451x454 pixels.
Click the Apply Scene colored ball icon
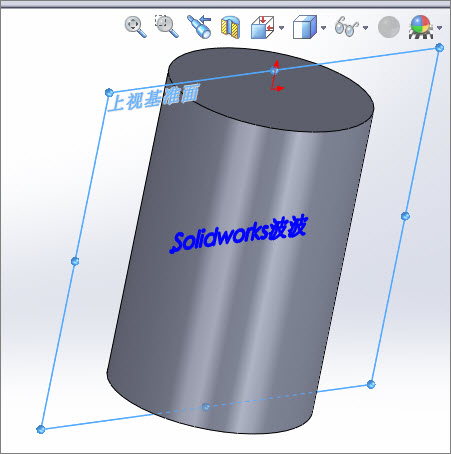(x=421, y=27)
